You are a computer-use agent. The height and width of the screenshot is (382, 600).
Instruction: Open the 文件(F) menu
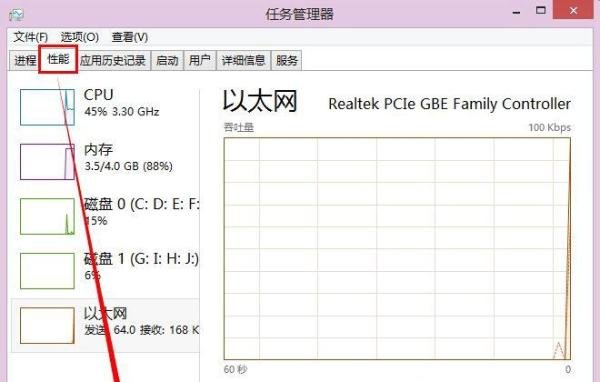31,37
